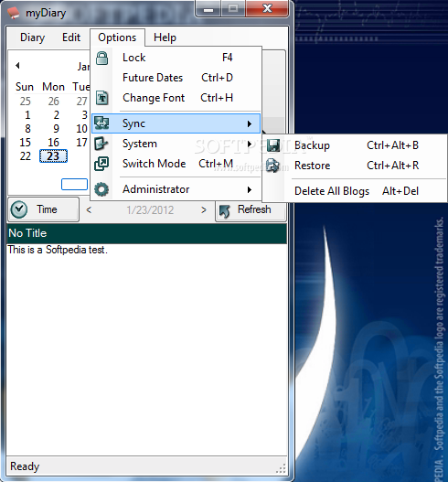The height and width of the screenshot is (482, 448).
Task: Click the 1/23/2012 date field
Action: (150, 210)
